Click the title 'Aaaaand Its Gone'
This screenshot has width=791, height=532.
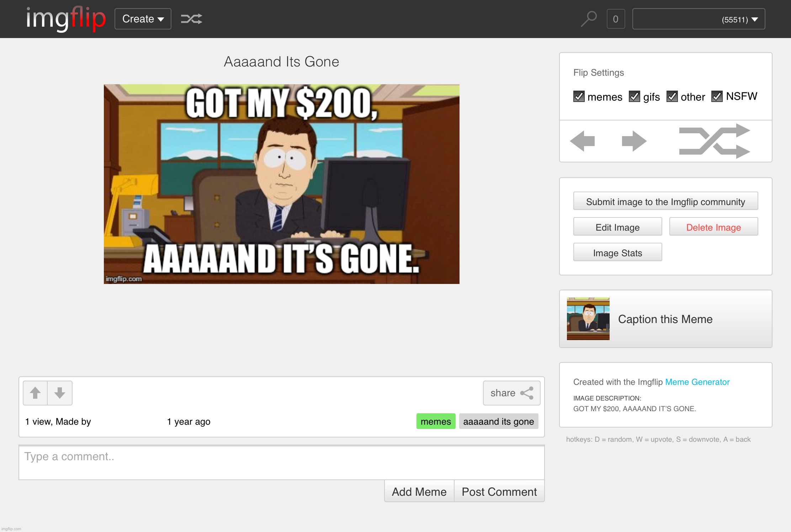click(281, 62)
